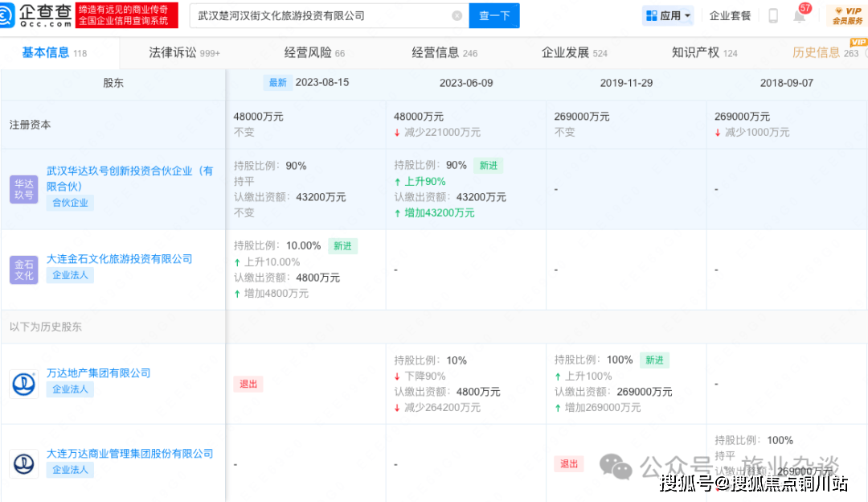Viewport: 868px width, 502px height.
Task: Click the Qcc.com logo icon
Action: 6,15
